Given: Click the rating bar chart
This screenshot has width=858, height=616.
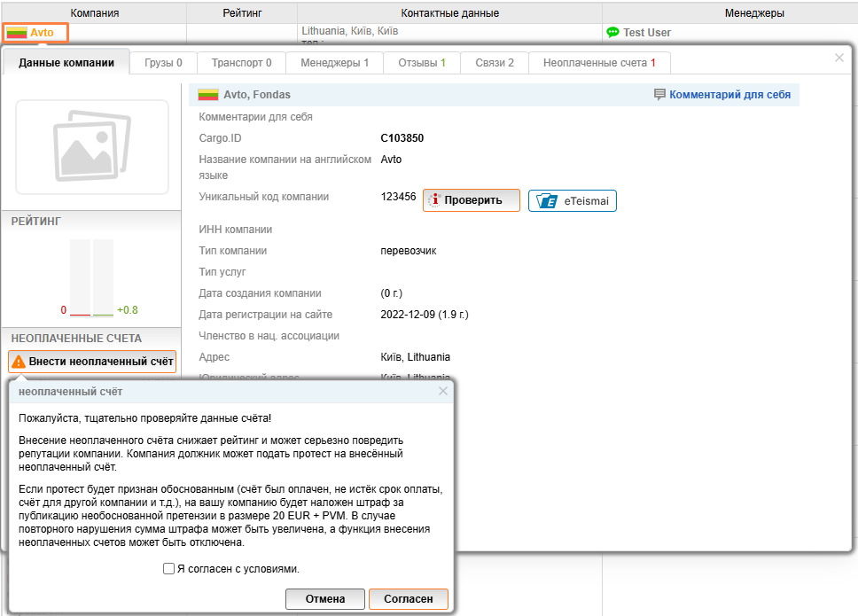Looking at the screenshot, I should click(92, 277).
